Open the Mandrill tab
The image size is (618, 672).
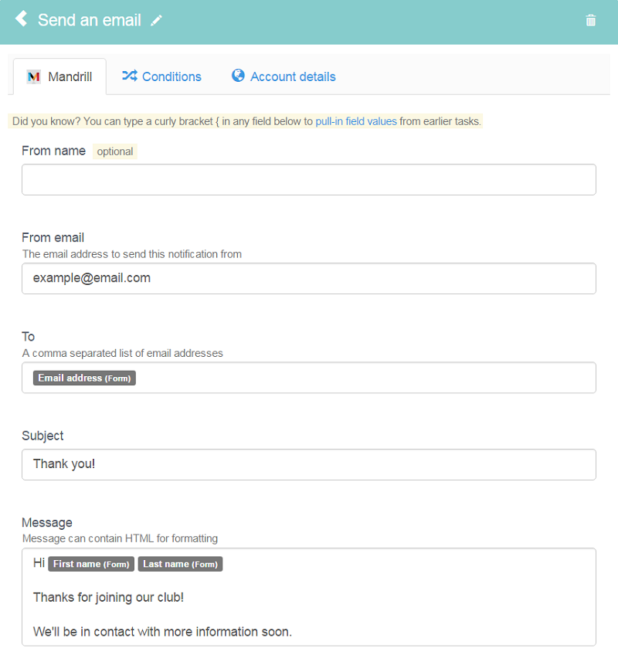59,76
